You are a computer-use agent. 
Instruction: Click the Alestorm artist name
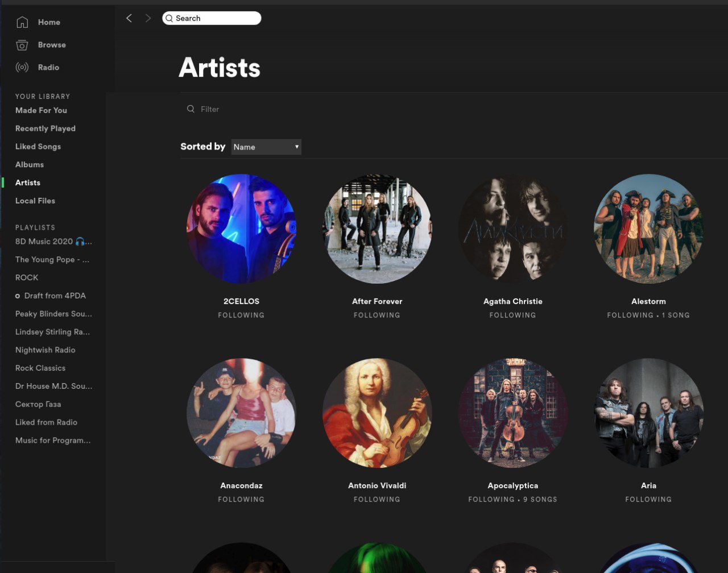tap(648, 301)
